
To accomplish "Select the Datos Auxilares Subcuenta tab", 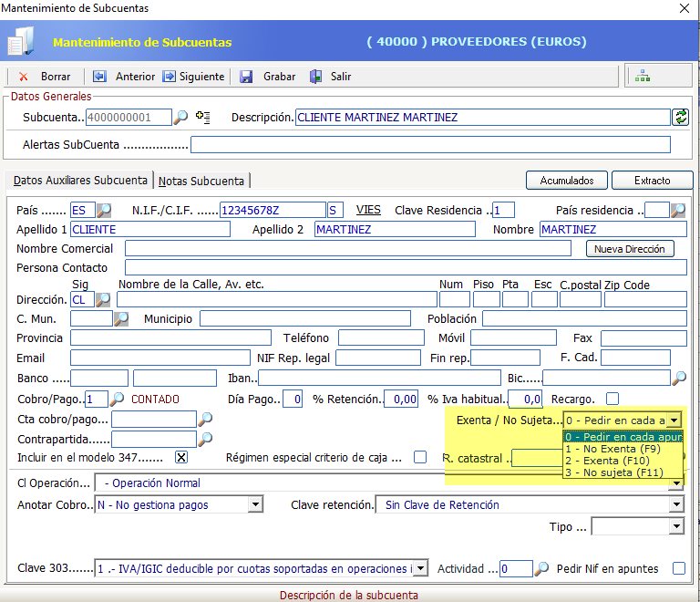I will tap(80, 181).
